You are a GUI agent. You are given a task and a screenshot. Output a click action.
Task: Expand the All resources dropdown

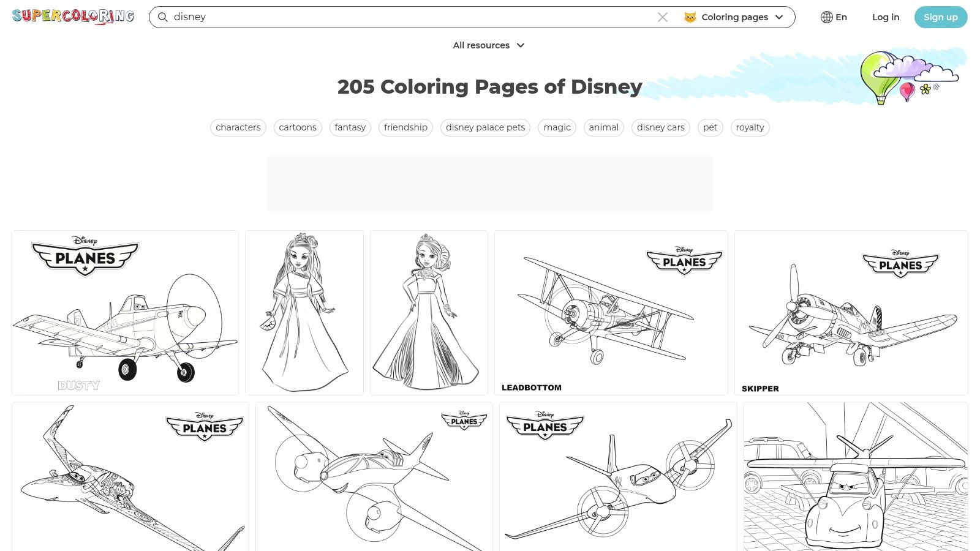[489, 45]
